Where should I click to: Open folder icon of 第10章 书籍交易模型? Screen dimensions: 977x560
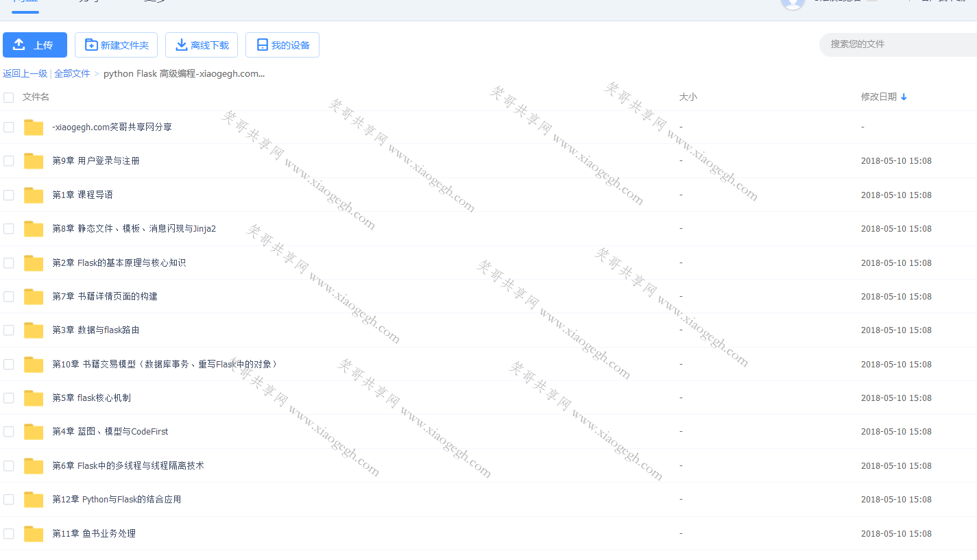click(x=34, y=364)
